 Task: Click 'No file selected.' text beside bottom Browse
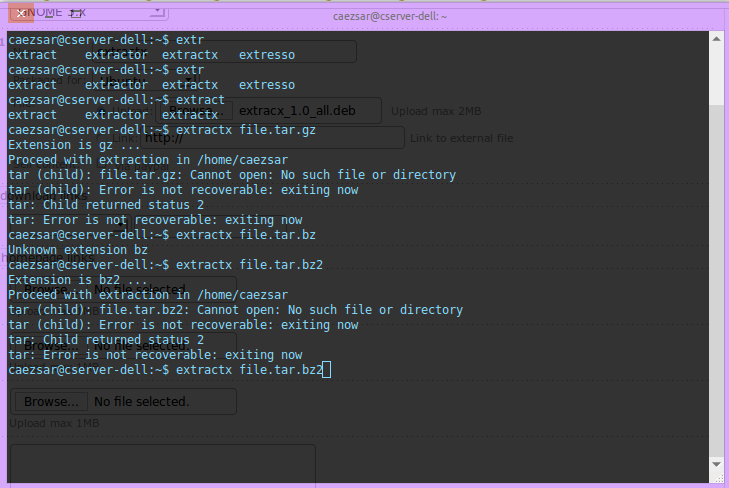click(142, 402)
